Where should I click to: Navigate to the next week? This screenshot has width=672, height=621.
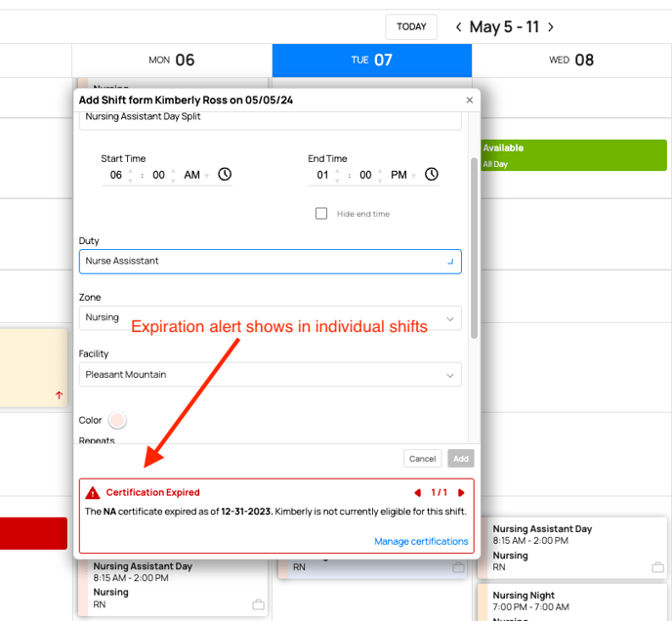[551, 27]
